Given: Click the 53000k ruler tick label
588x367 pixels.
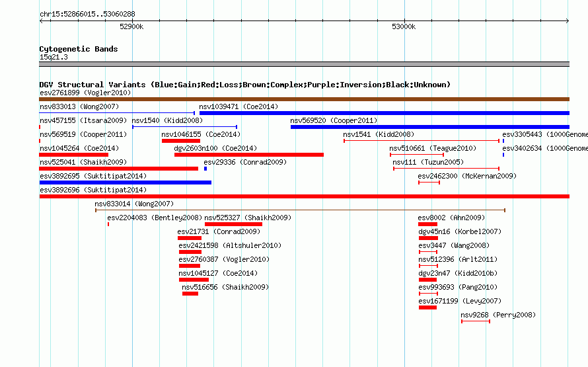Looking at the screenshot, I should coord(404,26).
